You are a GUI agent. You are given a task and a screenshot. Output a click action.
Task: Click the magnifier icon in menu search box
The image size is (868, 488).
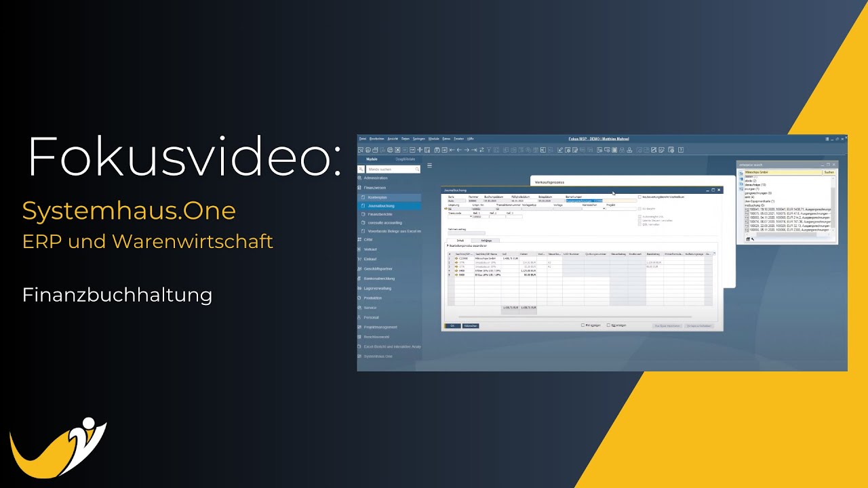pos(416,169)
